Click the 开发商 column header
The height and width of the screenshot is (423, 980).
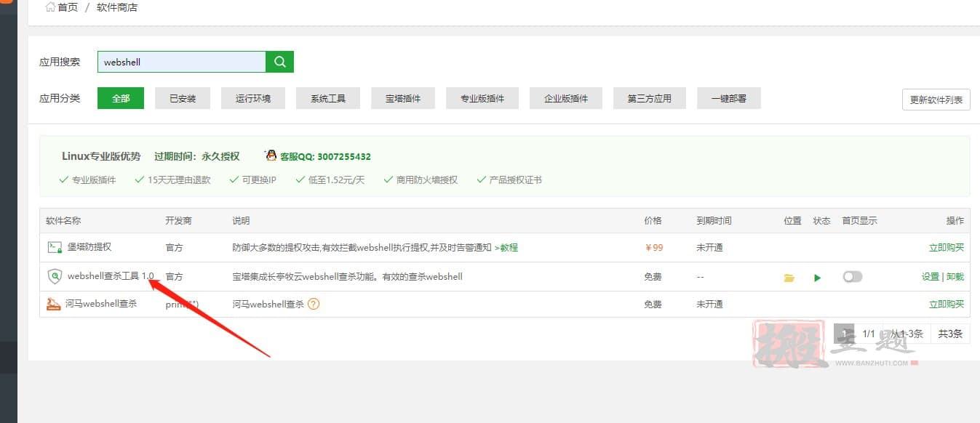click(x=178, y=220)
